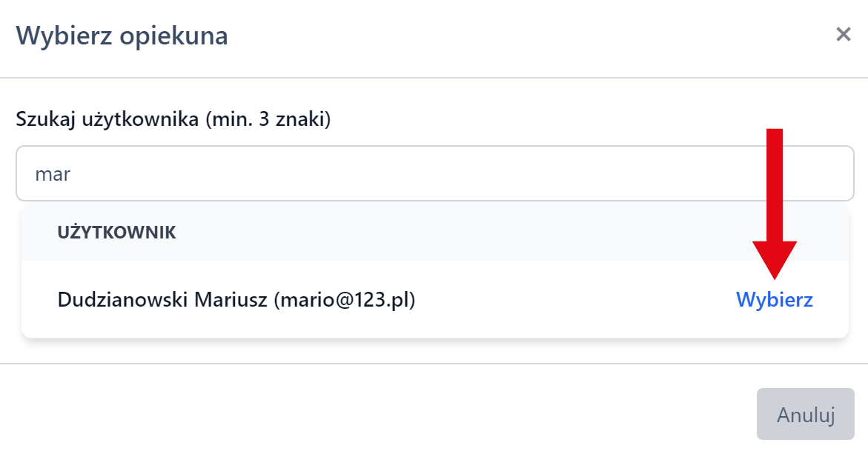Select the Dudzianowski Mariusz result row

pyautogui.click(x=371, y=300)
